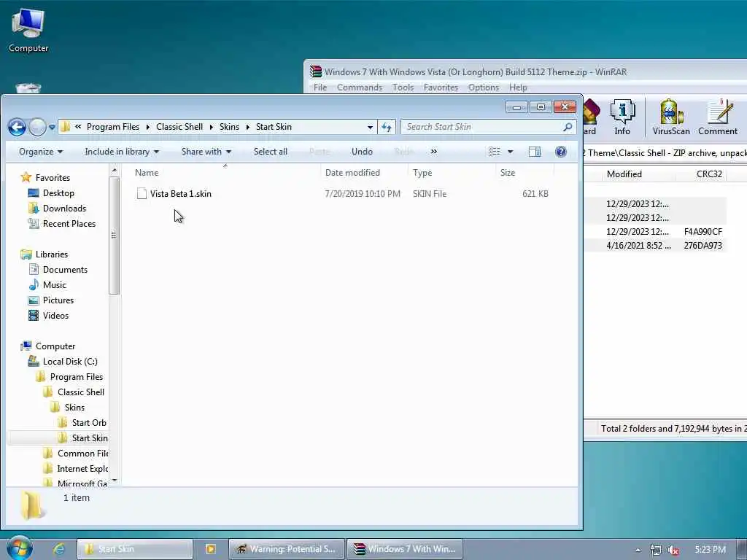
Task: Open the address bar history dropdown
Action: 370,127
